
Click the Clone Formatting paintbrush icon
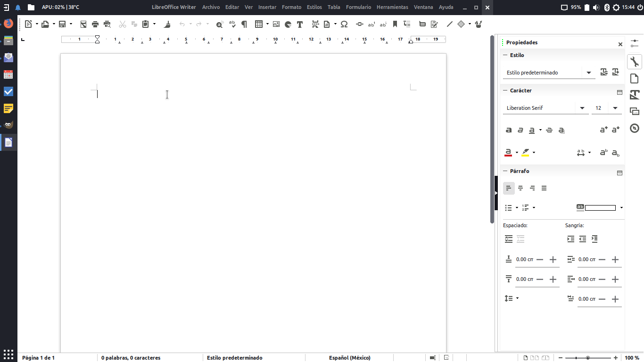pos(167,24)
